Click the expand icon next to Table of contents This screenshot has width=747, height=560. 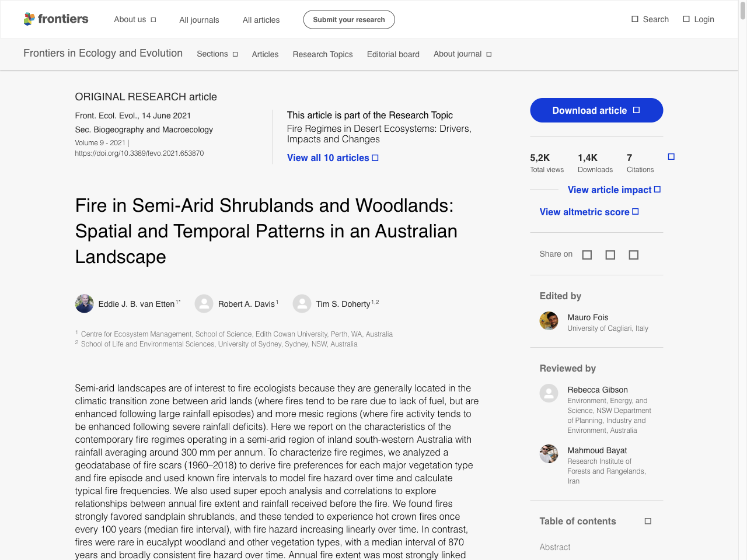[647, 521]
